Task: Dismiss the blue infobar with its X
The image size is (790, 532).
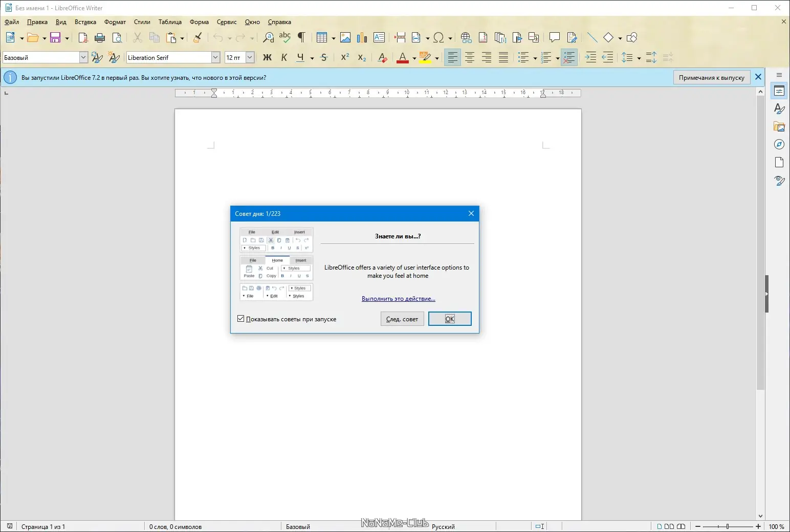Action: coord(758,77)
